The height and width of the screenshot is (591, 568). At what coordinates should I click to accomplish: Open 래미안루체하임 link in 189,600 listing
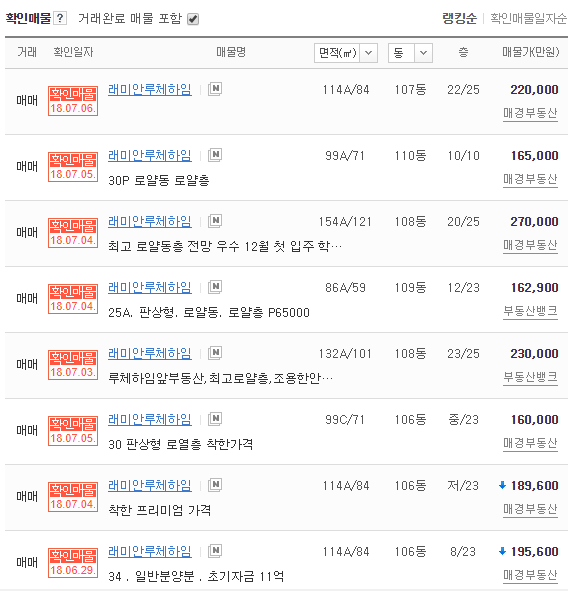click(150, 485)
